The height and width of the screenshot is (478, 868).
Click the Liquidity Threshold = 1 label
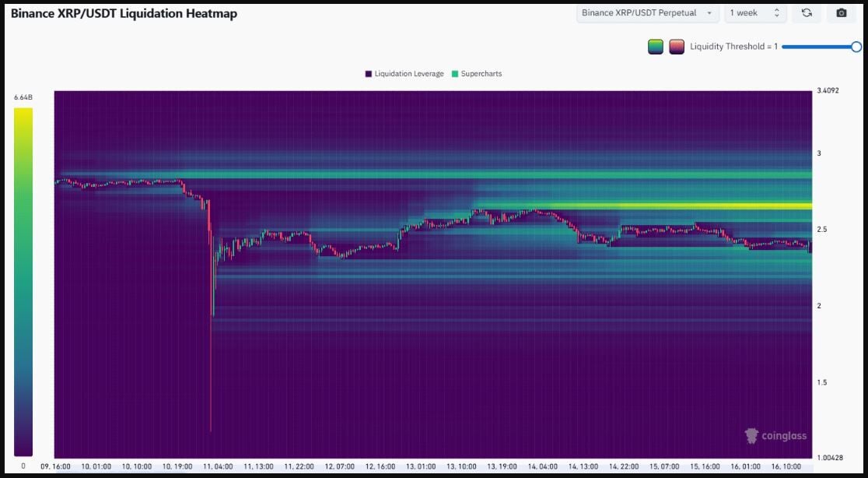tap(733, 47)
